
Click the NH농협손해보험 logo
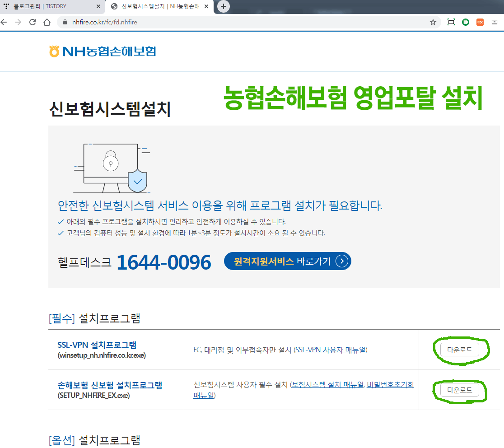tap(103, 51)
